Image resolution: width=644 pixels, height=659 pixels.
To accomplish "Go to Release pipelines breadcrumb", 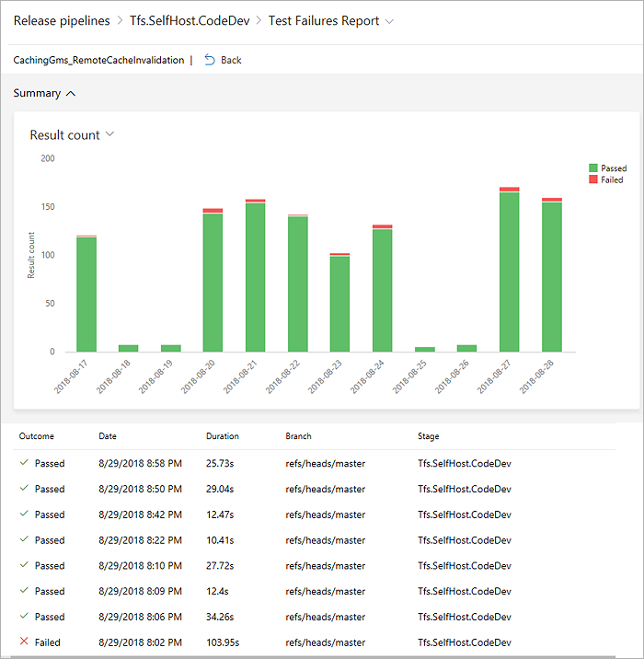I will coord(61,20).
